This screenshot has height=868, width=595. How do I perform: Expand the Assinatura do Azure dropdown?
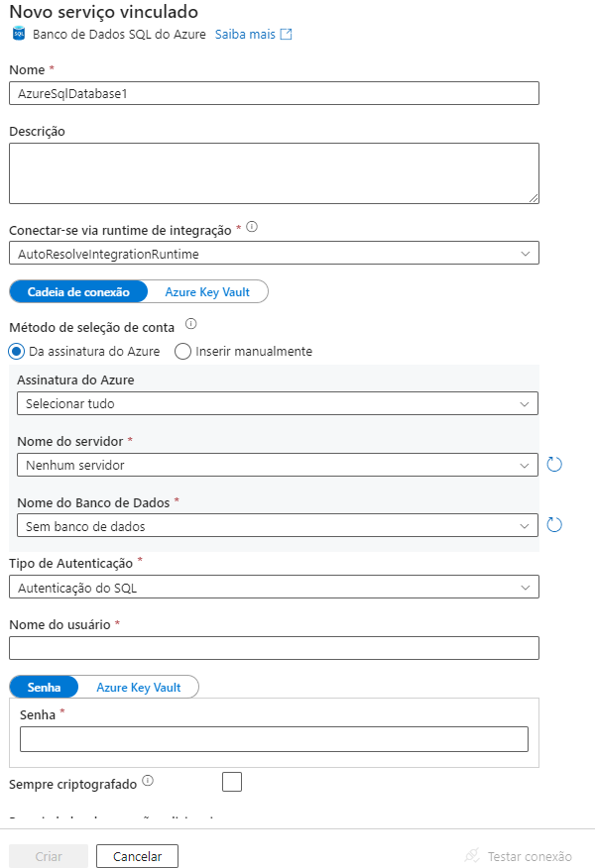278,403
